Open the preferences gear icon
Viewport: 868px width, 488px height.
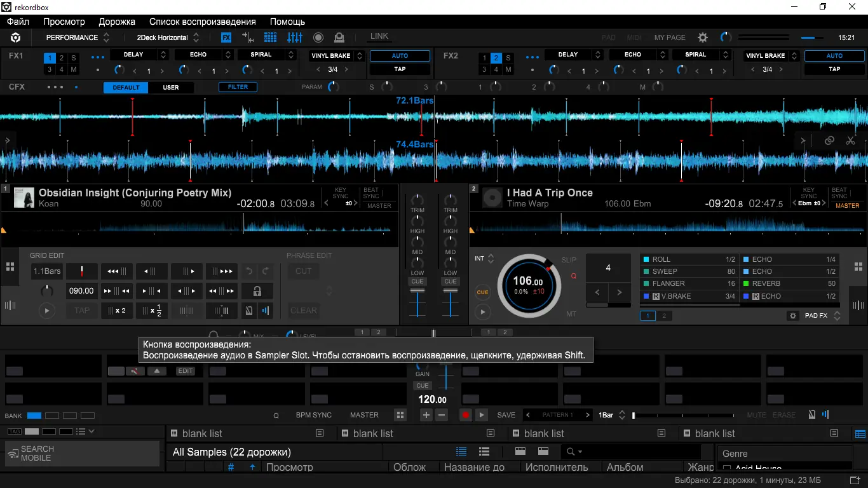[703, 37]
